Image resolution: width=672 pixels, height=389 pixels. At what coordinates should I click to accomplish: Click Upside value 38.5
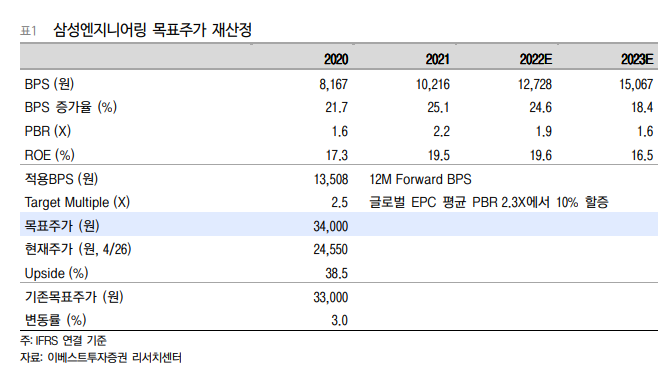click(x=336, y=274)
